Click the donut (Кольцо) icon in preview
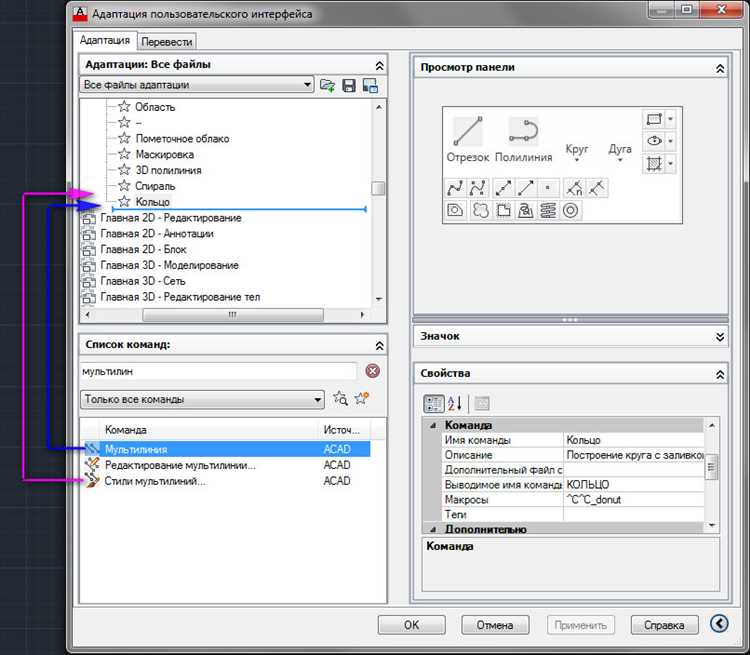The width and height of the screenshot is (750, 655). 570,210
